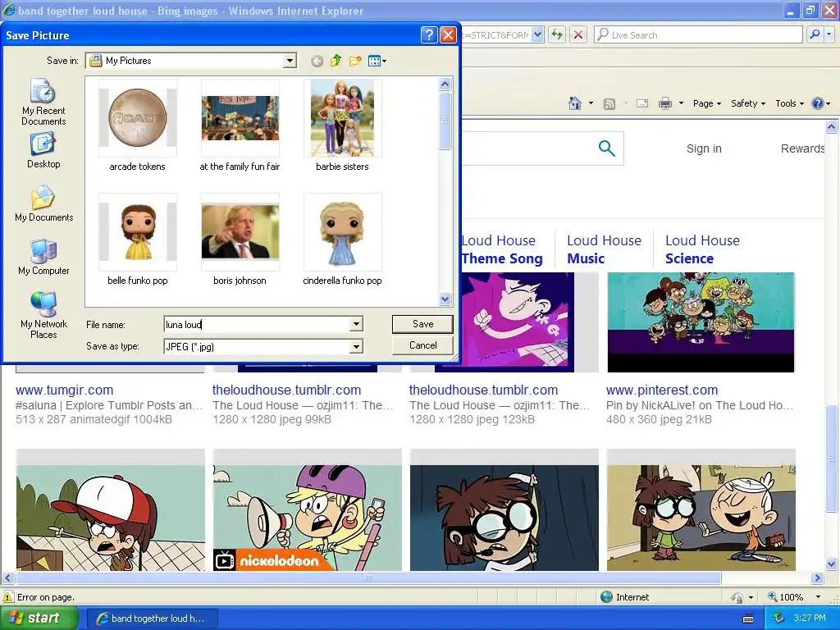Open My Recent Documents in Save dialog
The image size is (840, 630).
(x=43, y=102)
